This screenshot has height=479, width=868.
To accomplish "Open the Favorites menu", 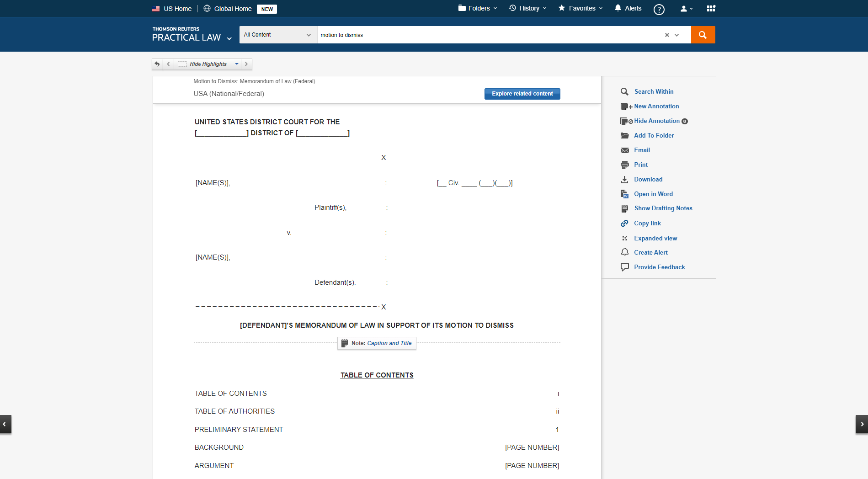I will [580, 8].
